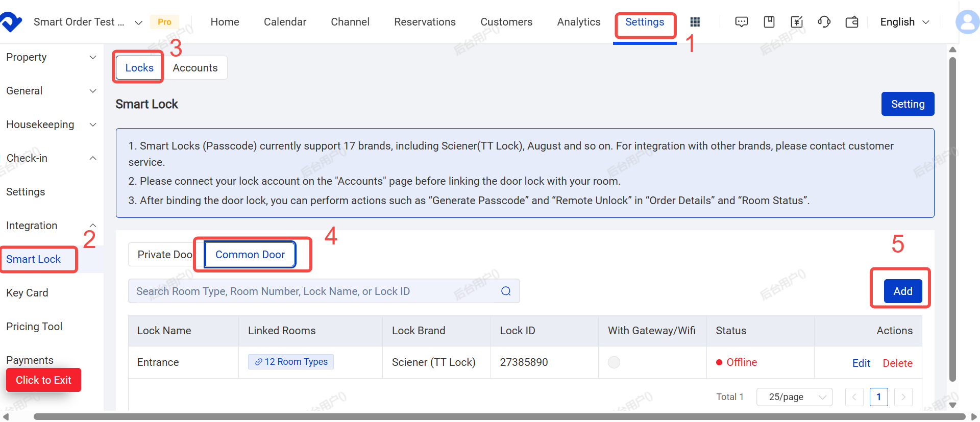Click the lock search input field
This screenshot has width=980, height=422.
click(324, 291)
